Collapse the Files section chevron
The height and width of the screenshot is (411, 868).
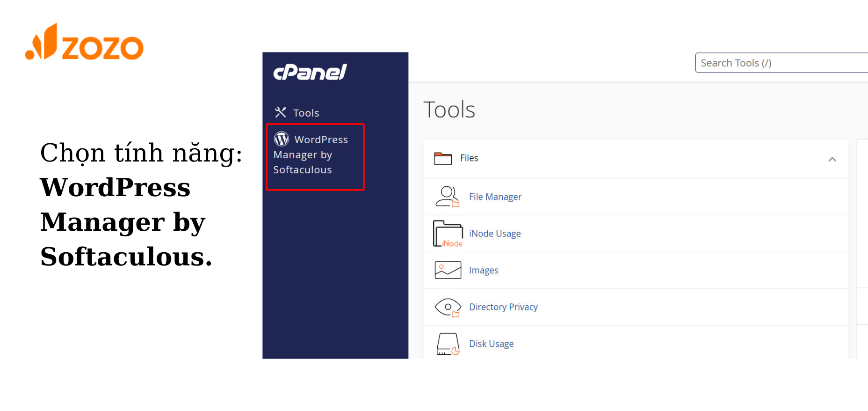[x=832, y=159]
